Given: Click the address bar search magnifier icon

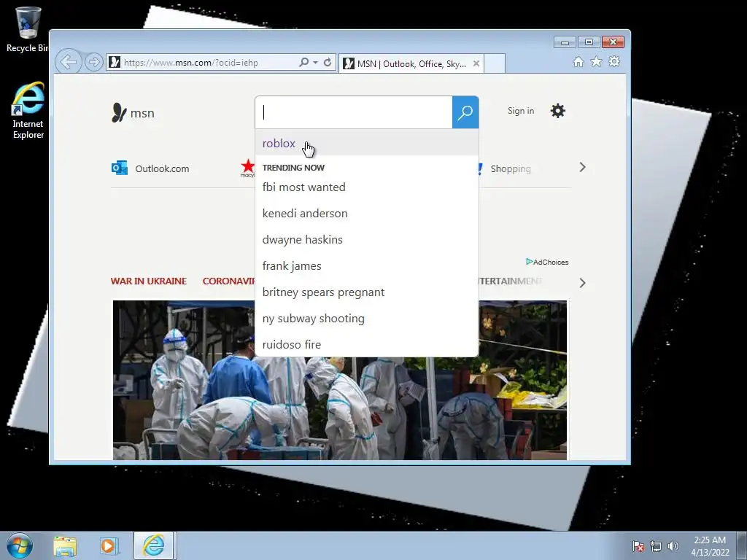Looking at the screenshot, I should [304, 63].
